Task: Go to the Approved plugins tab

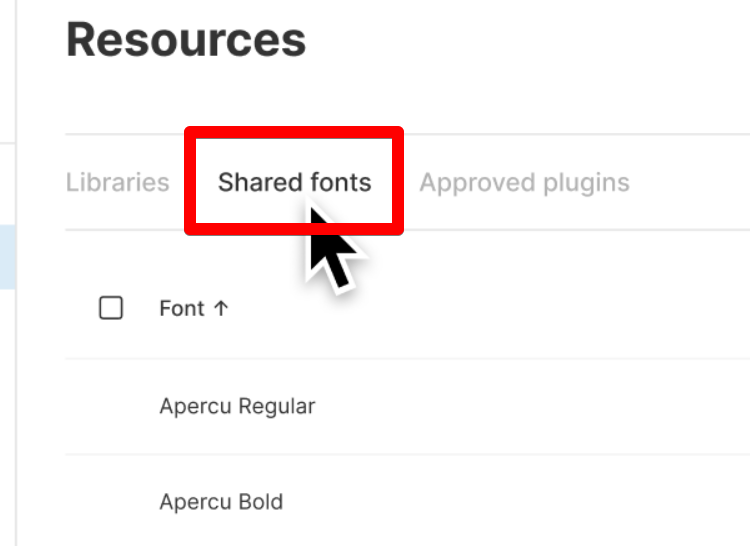Action: pyautogui.click(x=524, y=183)
